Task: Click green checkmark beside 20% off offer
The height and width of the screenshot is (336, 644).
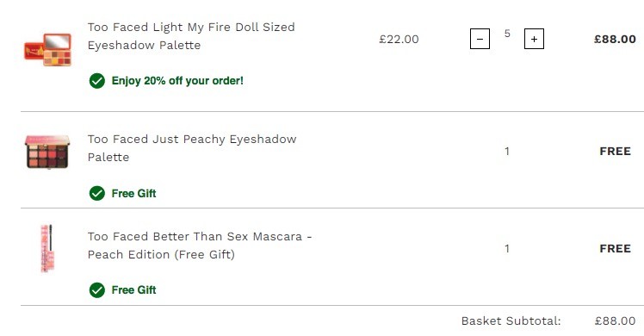Action: click(x=97, y=81)
